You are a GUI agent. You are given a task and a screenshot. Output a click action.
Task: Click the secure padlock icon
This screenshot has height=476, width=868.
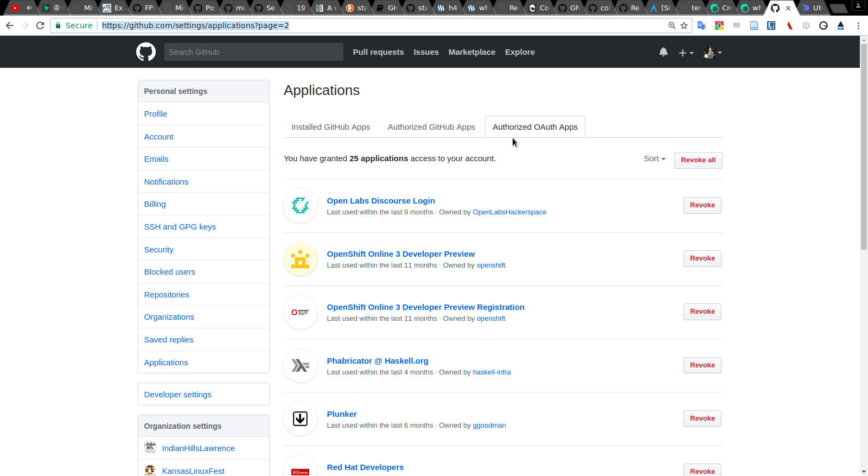[x=58, y=26]
